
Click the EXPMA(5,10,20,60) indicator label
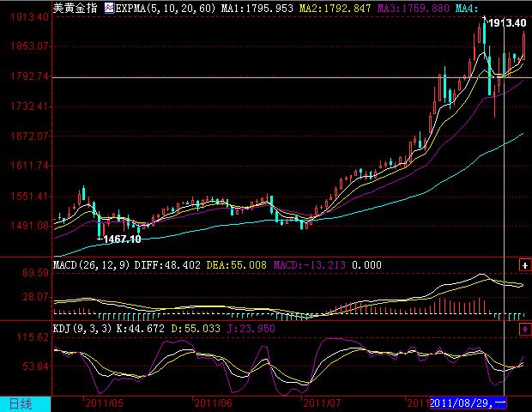(x=166, y=8)
